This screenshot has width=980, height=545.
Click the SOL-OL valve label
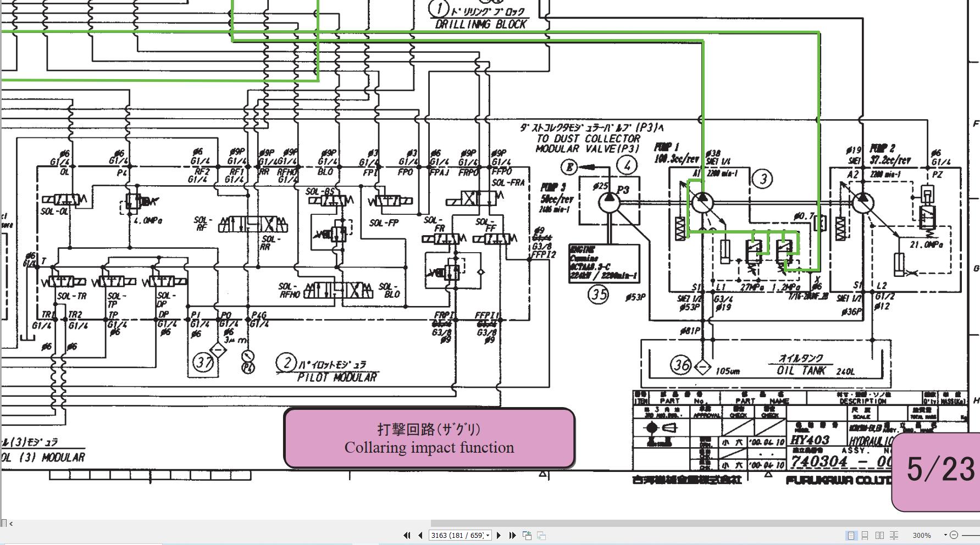point(55,211)
